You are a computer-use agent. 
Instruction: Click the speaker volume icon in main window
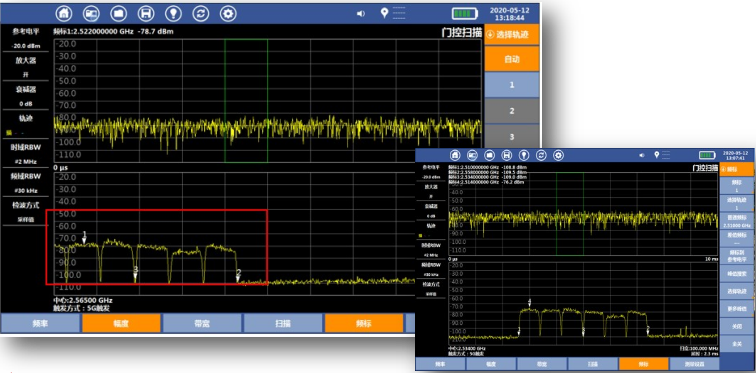point(361,13)
